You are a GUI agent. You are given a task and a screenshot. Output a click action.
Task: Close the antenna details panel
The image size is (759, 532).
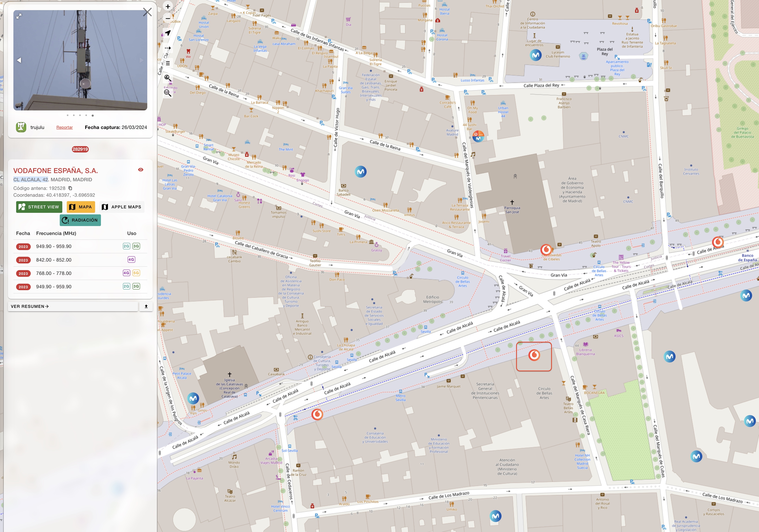147,12
